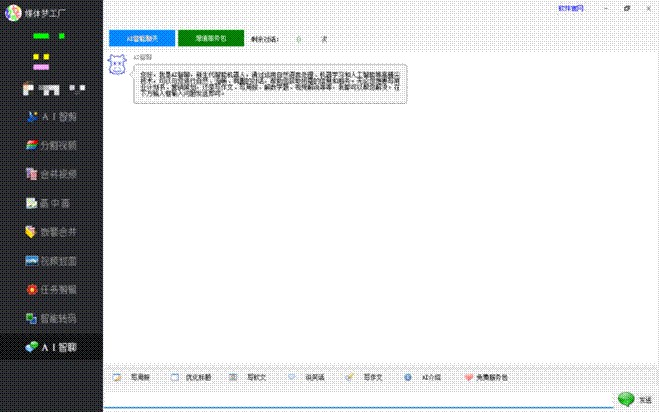Viewport: 659px width, 412px height.
Task: Choose the 写软文 advertorial prompt
Action: click(248, 378)
